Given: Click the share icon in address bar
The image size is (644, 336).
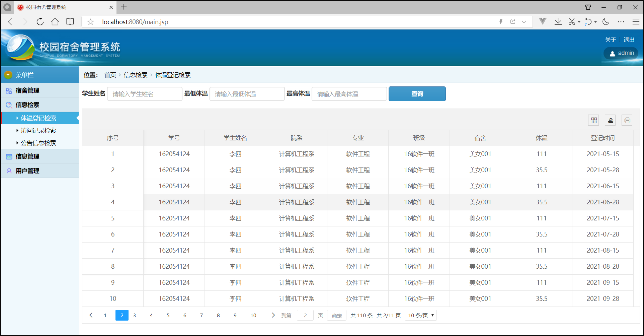Looking at the screenshot, I should click(513, 22).
